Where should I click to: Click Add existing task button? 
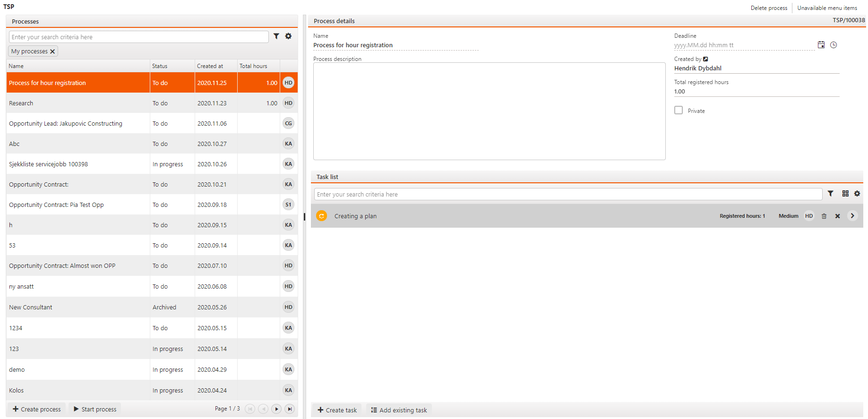(399, 410)
